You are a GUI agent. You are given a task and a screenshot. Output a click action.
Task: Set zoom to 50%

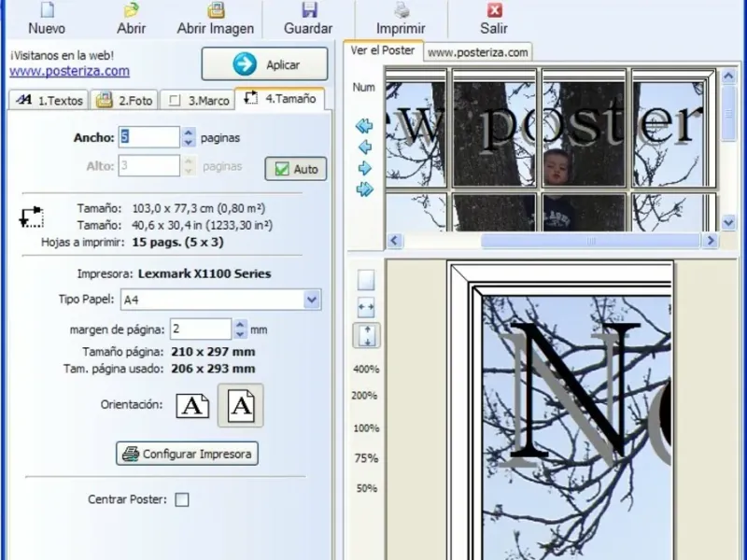(x=366, y=488)
